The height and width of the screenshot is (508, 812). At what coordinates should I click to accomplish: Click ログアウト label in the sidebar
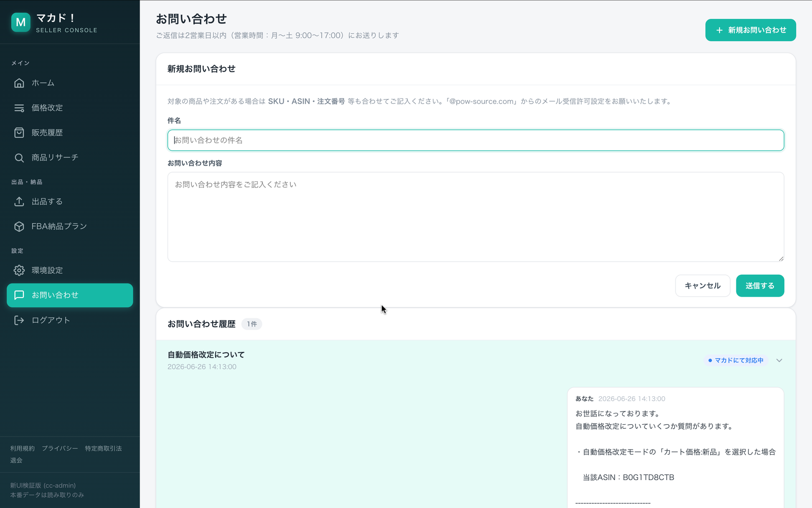51,320
